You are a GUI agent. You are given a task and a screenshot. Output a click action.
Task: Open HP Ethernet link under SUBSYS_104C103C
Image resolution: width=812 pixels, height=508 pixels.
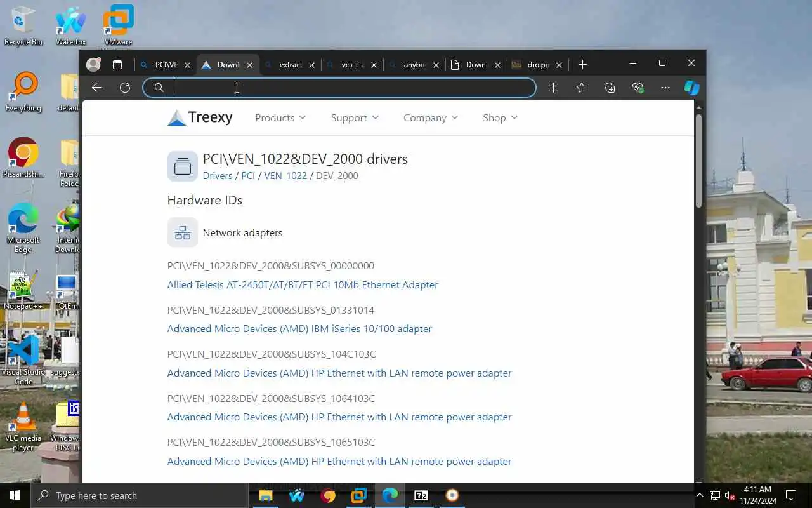(339, 373)
